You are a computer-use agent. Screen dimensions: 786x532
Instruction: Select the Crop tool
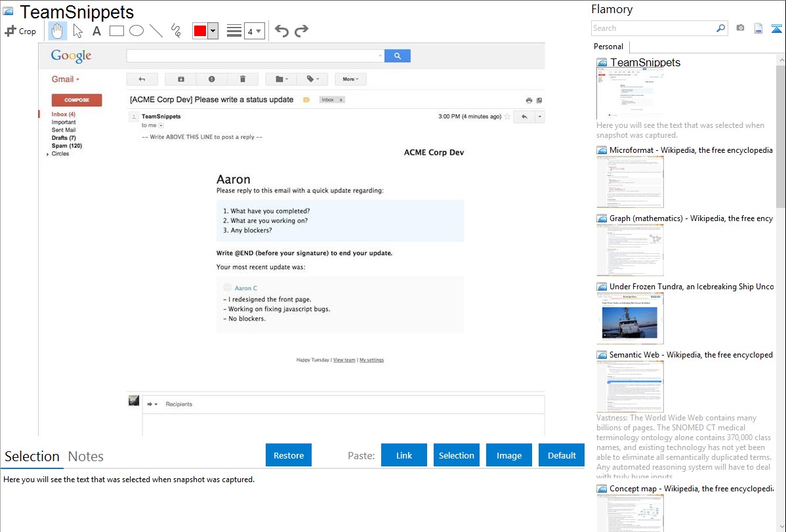tap(20, 31)
